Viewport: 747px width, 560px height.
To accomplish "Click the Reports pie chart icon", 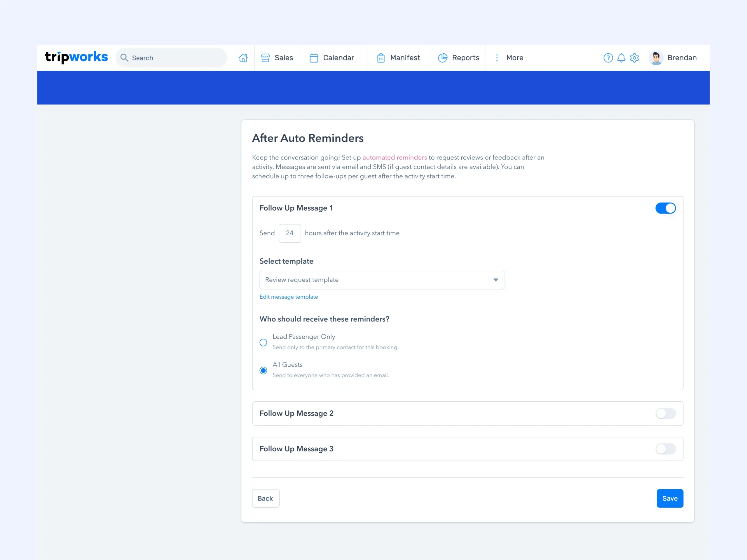I will pyautogui.click(x=442, y=58).
